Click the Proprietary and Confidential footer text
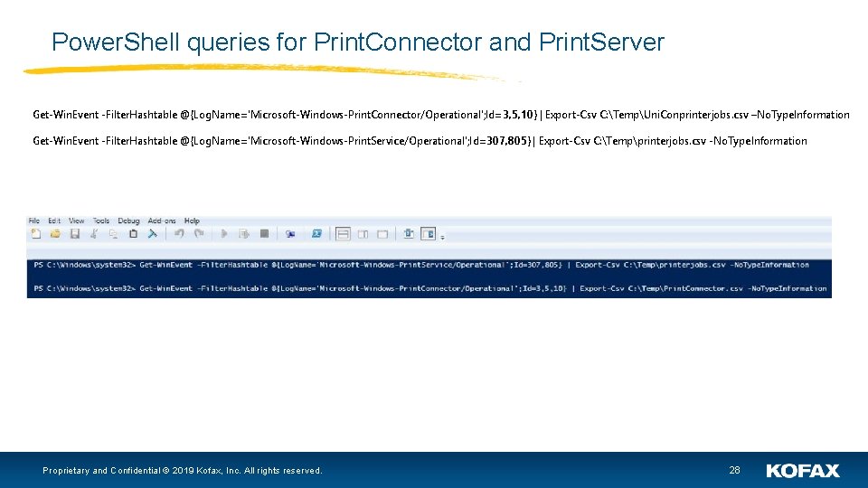 point(182,470)
